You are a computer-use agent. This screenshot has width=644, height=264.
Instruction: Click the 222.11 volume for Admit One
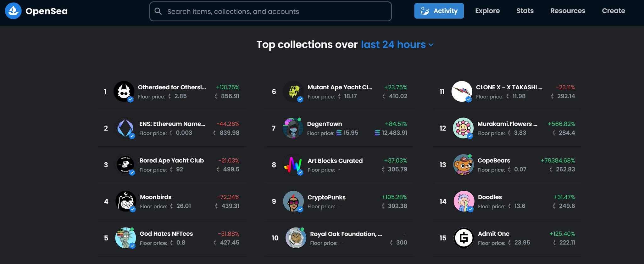coord(567,243)
